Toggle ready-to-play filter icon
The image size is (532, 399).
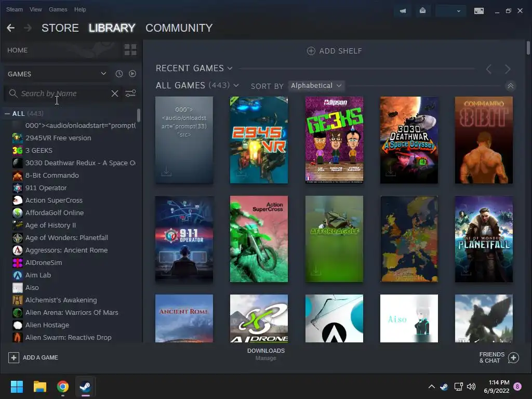pos(132,74)
